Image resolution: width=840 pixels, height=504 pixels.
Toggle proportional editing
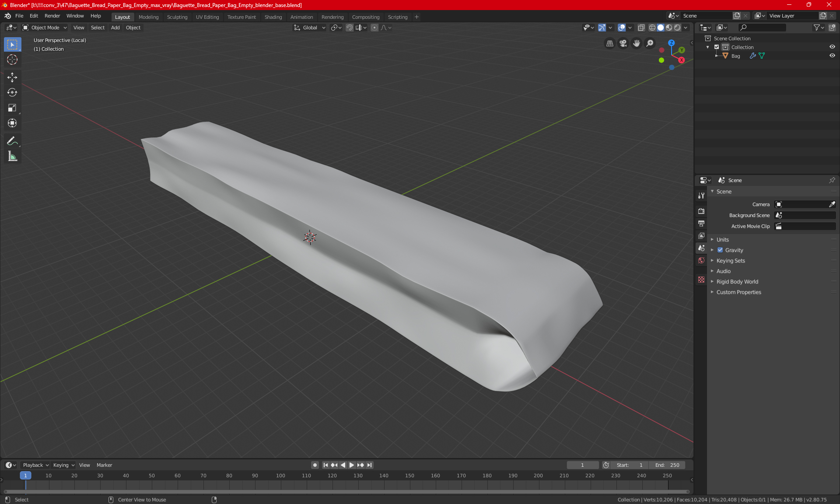pos(374,28)
